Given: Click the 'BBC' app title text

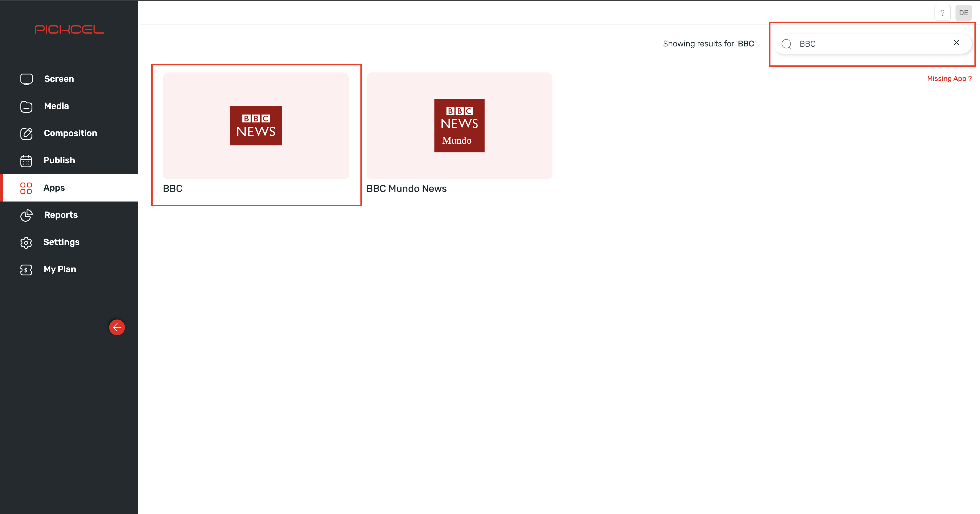Looking at the screenshot, I should [x=173, y=188].
